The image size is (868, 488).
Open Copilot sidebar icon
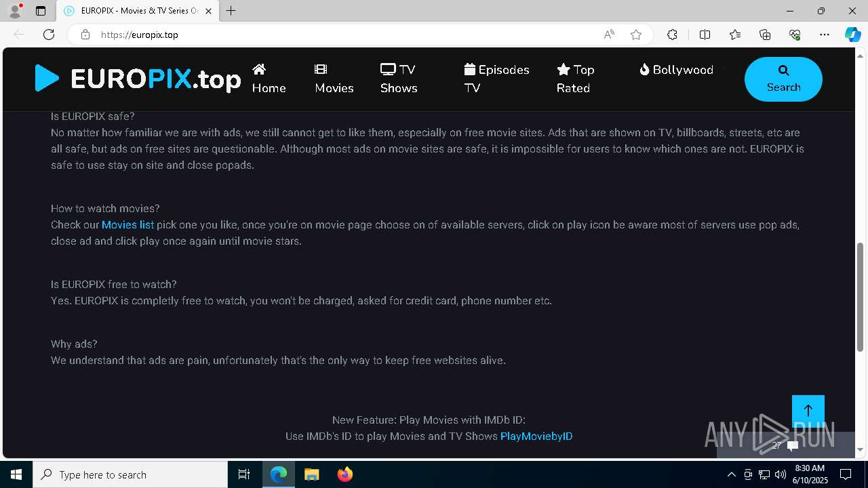853,35
